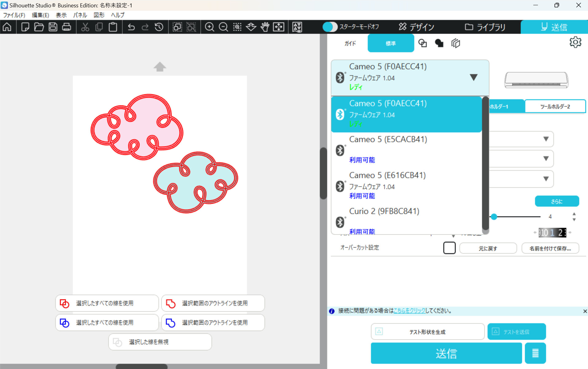Open the second action dropdown arrow
Screen dimensions: 588x369
tap(546, 159)
